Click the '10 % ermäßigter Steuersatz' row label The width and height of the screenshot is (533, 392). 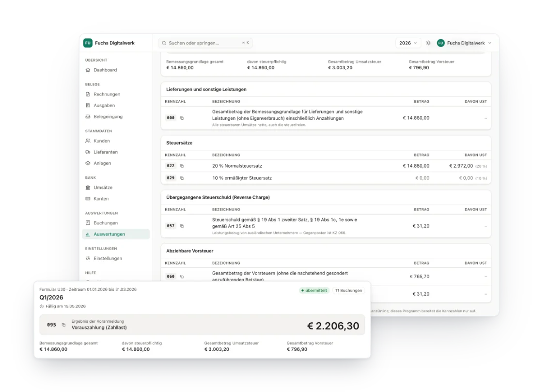(x=242, y=178)
